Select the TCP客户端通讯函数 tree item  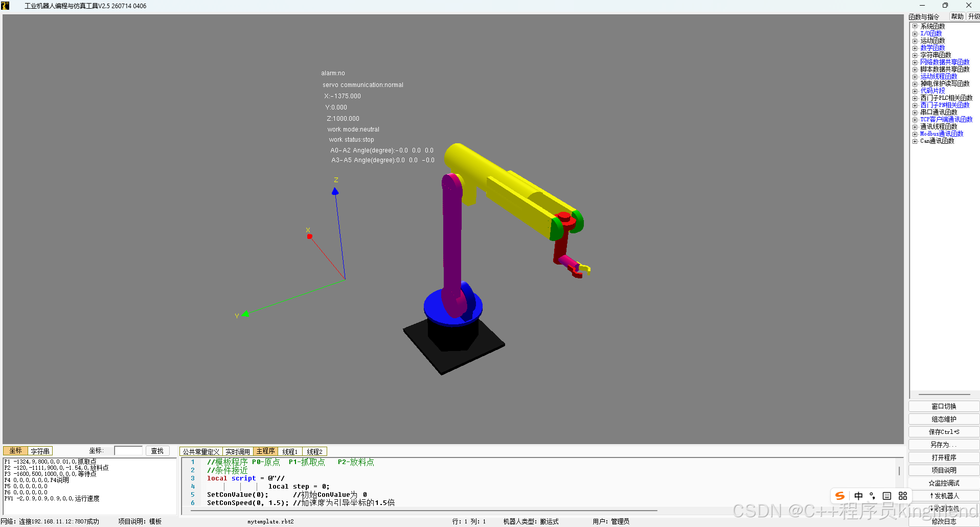(946, 119)
